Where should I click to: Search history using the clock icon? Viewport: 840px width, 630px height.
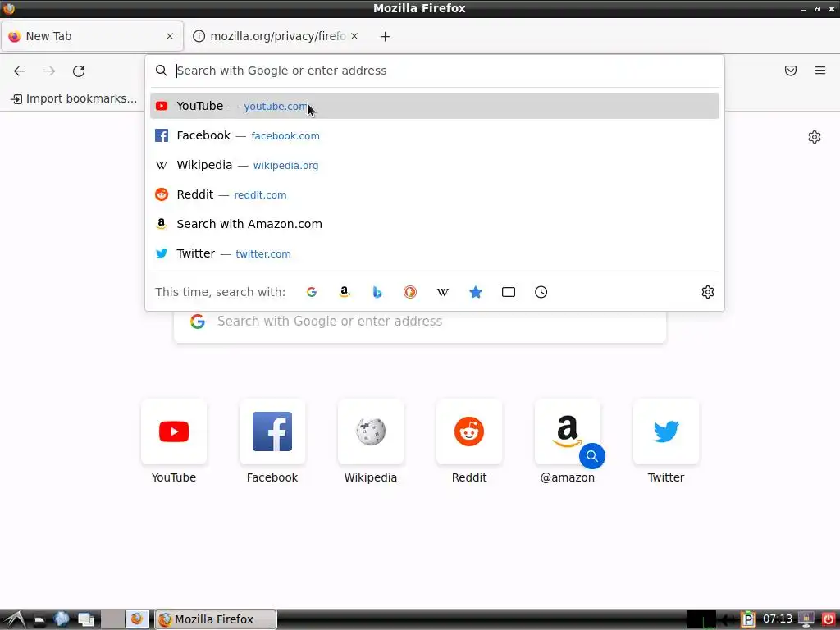pyautogui.click(x=541, y=292)
